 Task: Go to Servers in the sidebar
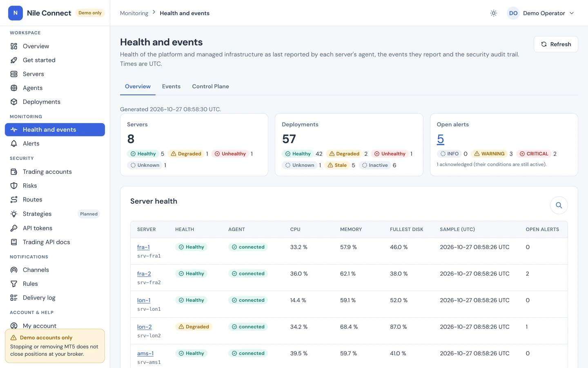click(55, 74)
